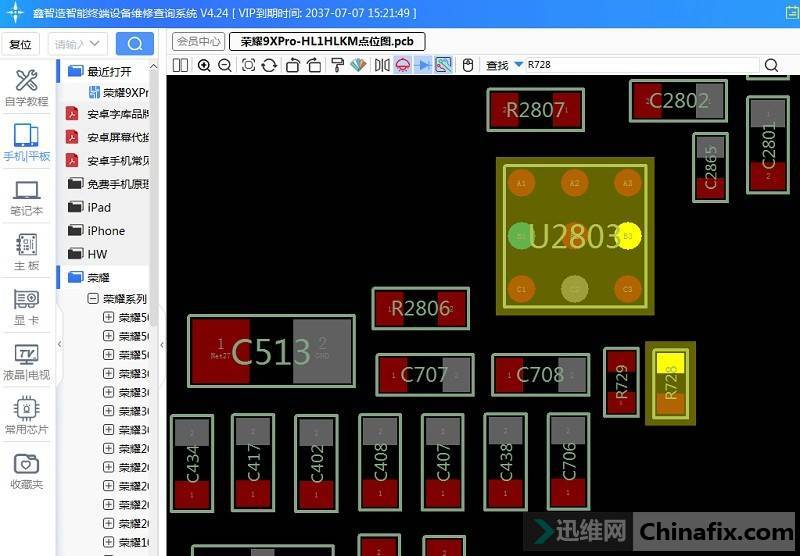Image resolution: width=800 pixels, height=556 pixels.
Task: Click the R728 search input field
Action: [640, 65]
